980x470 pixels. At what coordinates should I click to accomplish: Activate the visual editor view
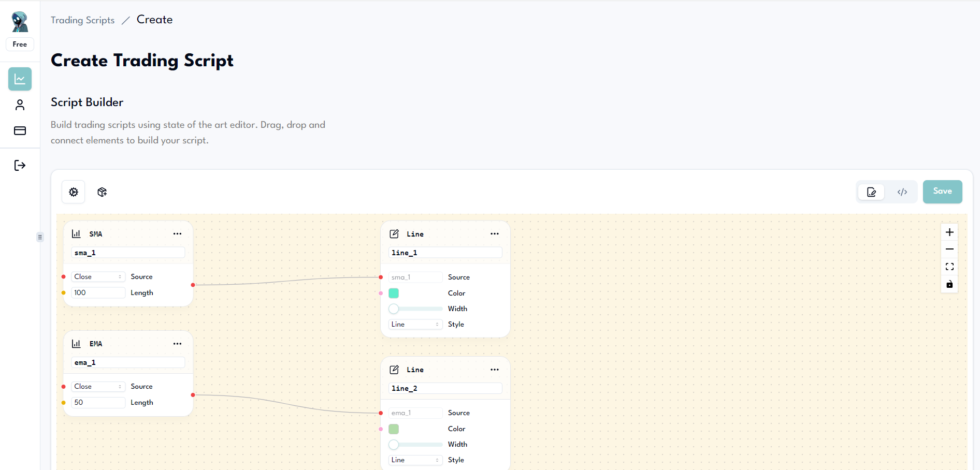click(871, 192)
